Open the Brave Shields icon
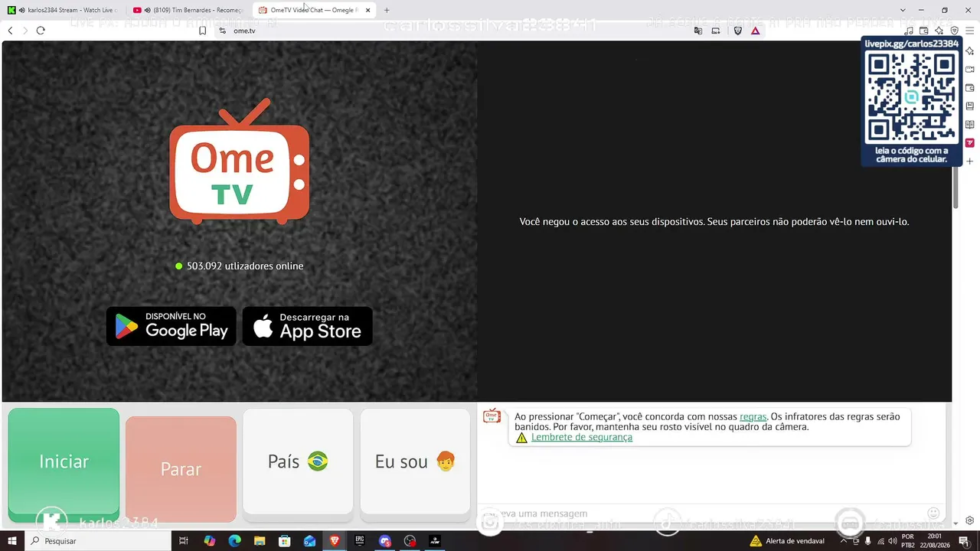The image size is (980, 551). (x=738, y=31)
